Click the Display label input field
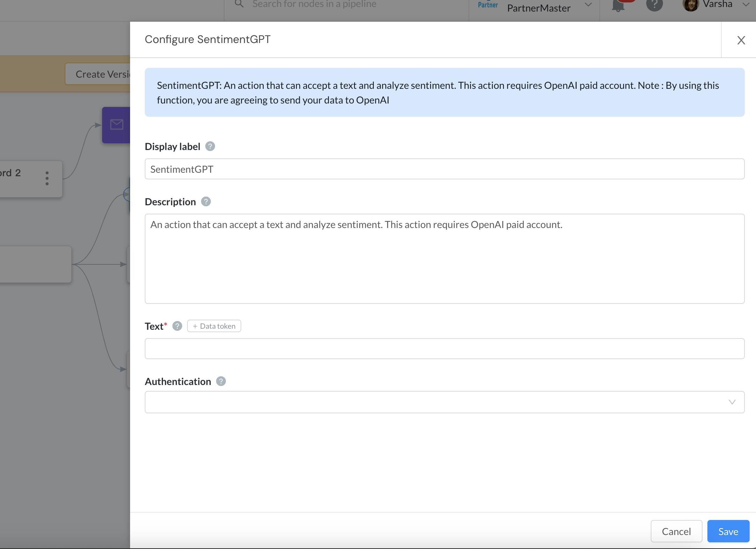This screenshot has width=756, height=549. coord(444,169)
